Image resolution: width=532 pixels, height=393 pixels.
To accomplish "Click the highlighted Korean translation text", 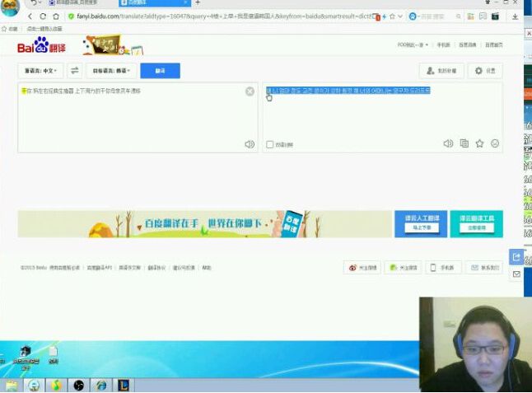I will click(348, 91).
